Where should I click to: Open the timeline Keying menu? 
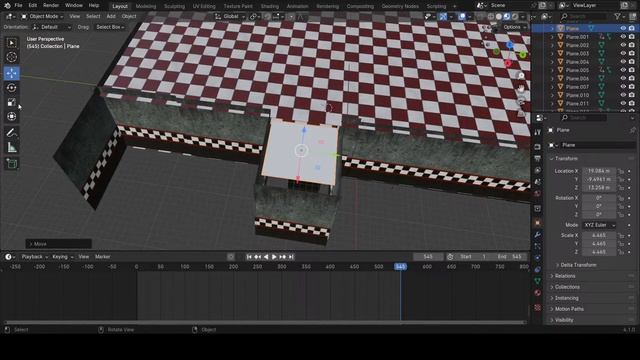[62, 257]
